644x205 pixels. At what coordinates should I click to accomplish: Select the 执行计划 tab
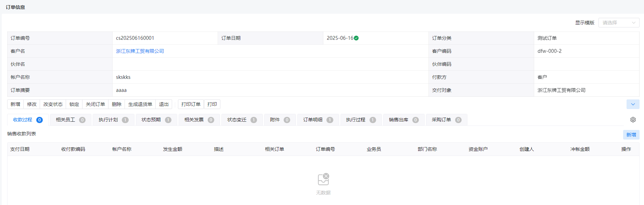click(113, 120)
